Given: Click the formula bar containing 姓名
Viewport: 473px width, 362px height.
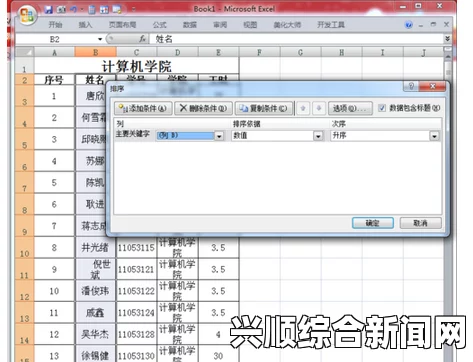Looking at the screenshot, I should click(297, 39).
